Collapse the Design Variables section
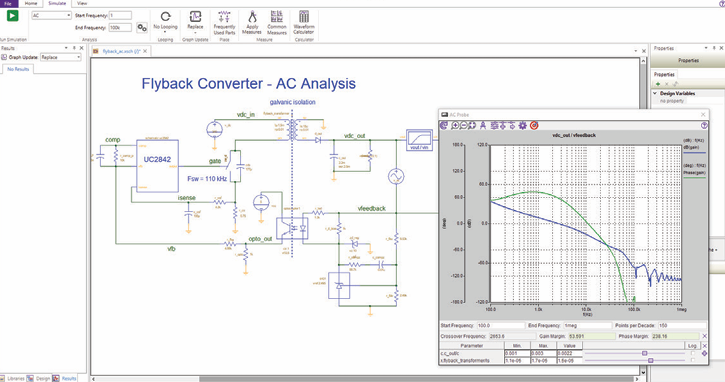This screenshot has width=725, height=382. point(655,93)
